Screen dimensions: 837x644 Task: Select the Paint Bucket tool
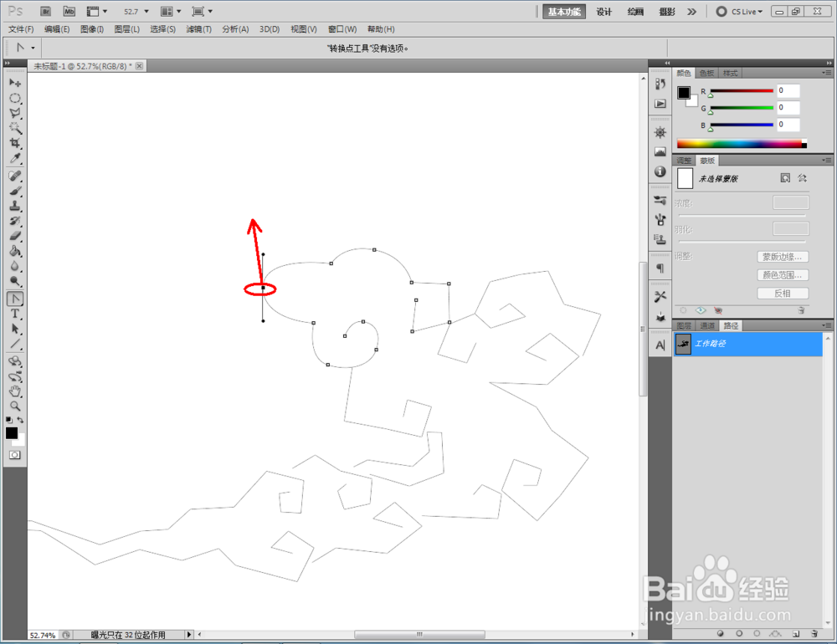15,251
